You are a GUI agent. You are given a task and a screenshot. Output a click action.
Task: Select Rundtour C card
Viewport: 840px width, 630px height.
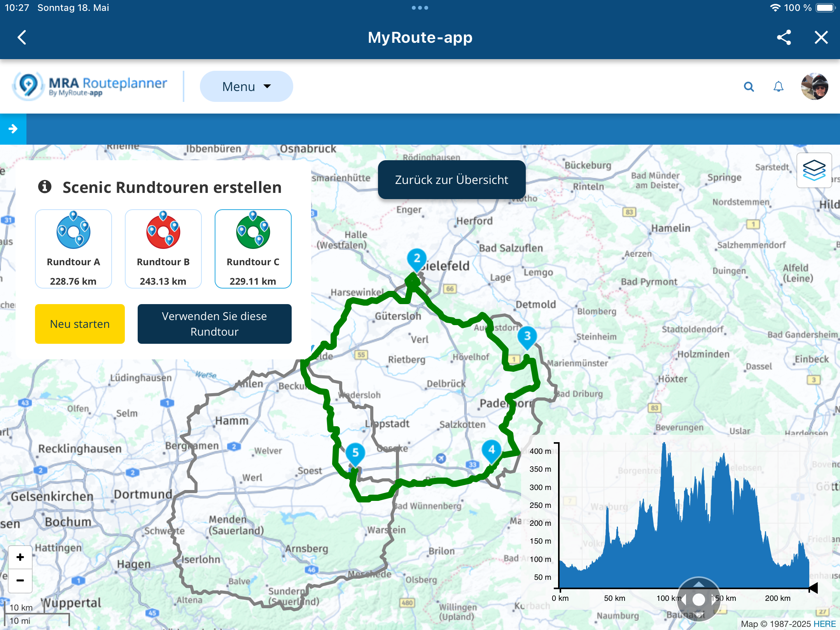[253, 249]
